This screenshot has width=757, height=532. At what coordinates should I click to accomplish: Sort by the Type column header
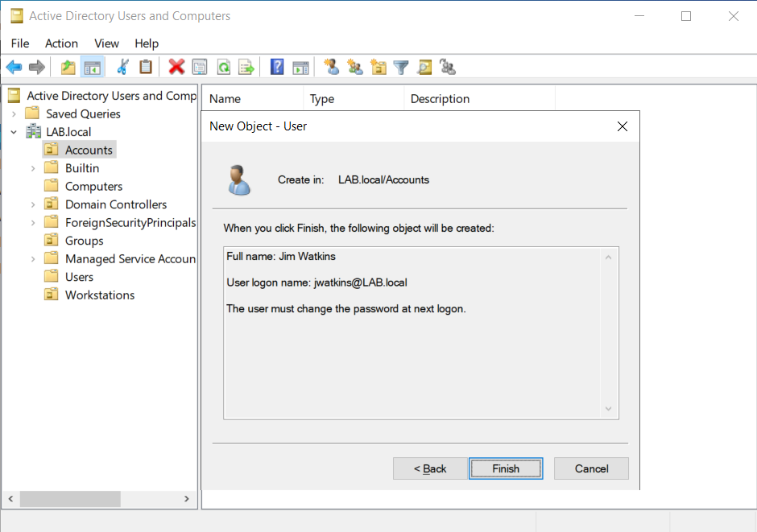pyautogui.click(x=354, y=98)
